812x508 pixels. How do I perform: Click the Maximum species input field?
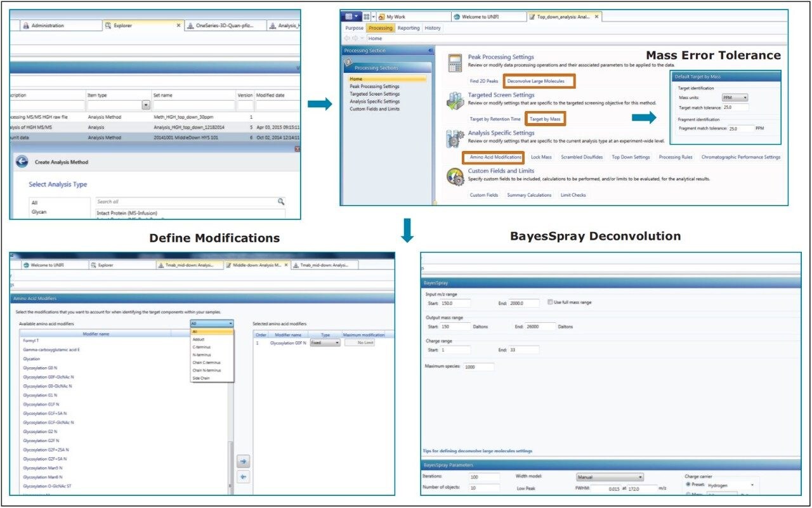click(x=478, y=367)
